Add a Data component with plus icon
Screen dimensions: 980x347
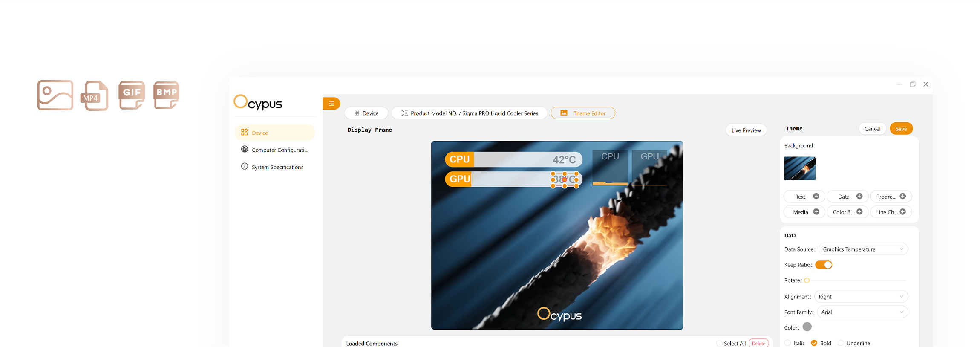point(859,196)
